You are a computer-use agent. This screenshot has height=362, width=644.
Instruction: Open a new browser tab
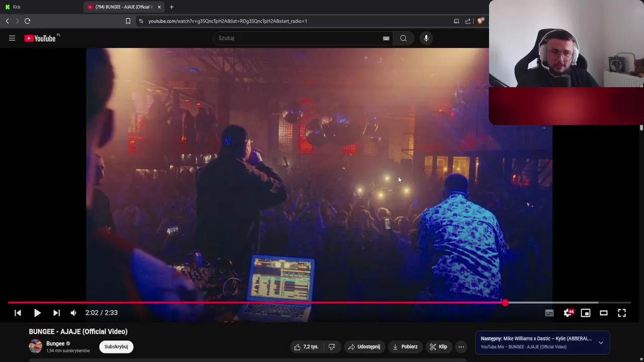(x=172, y=7)
